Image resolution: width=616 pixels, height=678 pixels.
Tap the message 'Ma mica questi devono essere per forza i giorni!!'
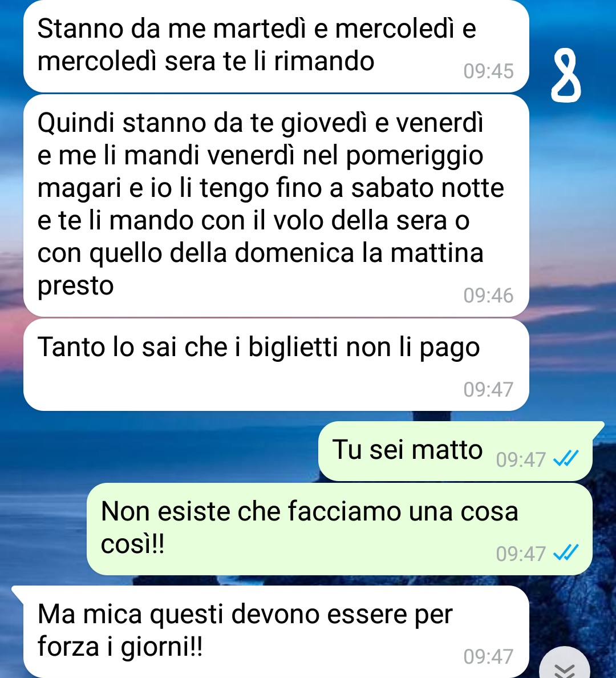(276, 632)
